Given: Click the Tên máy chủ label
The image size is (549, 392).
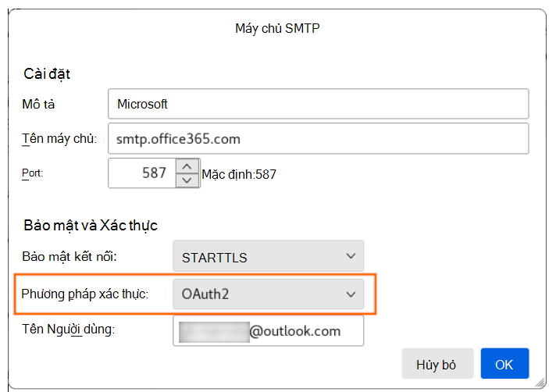Looking at the screenshot, I should point(59,139).
